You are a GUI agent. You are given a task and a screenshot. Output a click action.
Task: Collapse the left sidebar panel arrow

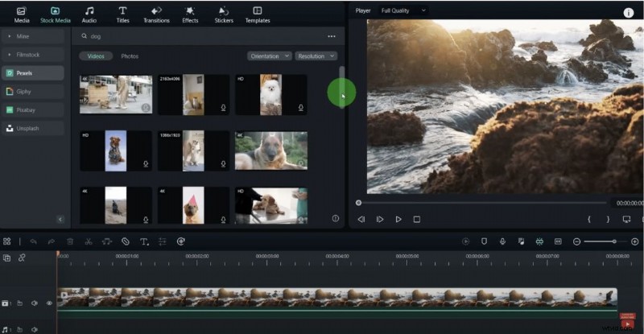tap(60, 220)
